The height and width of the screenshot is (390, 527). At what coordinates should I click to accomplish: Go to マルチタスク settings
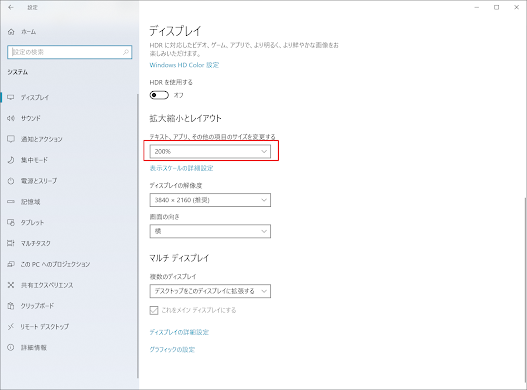click(x=36, y=243)
